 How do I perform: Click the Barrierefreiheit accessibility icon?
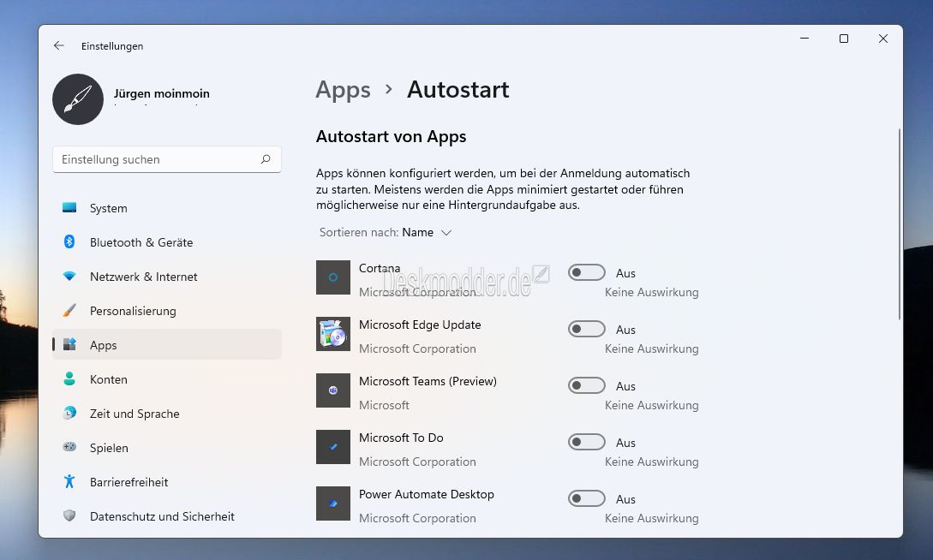(x=69, y=481)
